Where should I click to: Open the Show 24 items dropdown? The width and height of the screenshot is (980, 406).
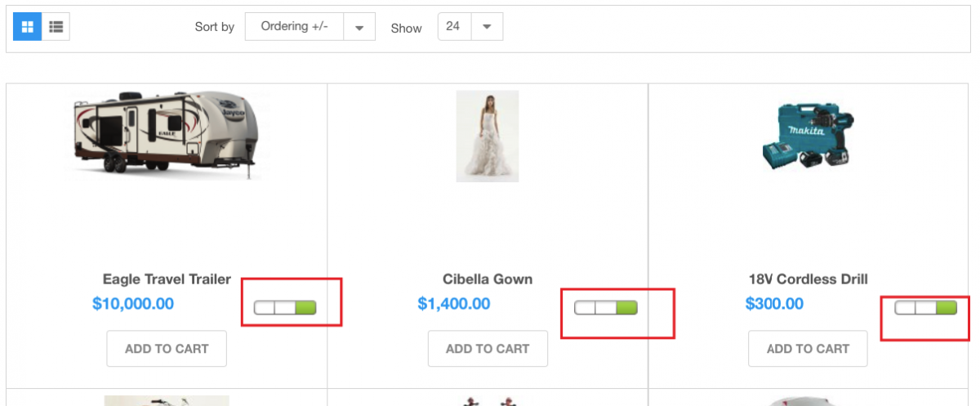click(x=453, y=26)
